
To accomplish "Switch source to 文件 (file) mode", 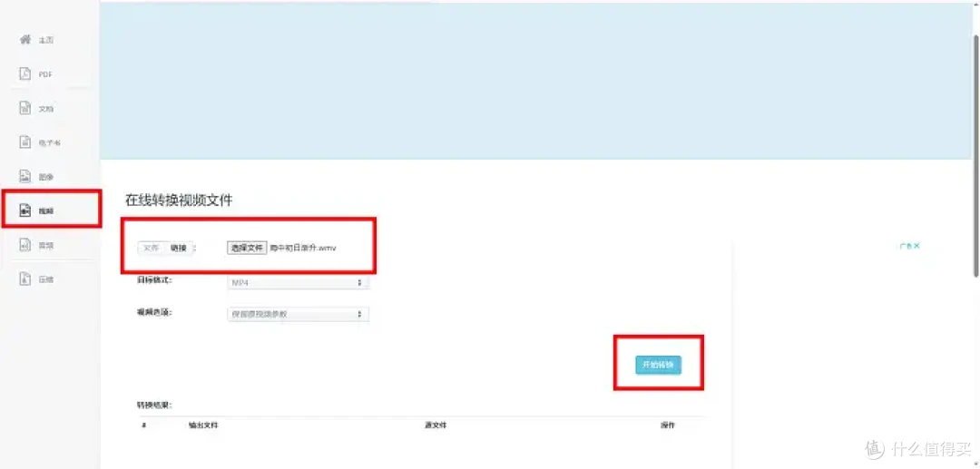I will [x=152, y=248].
